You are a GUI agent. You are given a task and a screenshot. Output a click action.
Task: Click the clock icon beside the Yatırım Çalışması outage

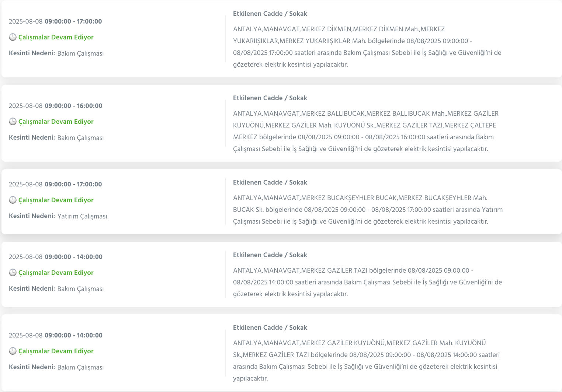[13, 200]
